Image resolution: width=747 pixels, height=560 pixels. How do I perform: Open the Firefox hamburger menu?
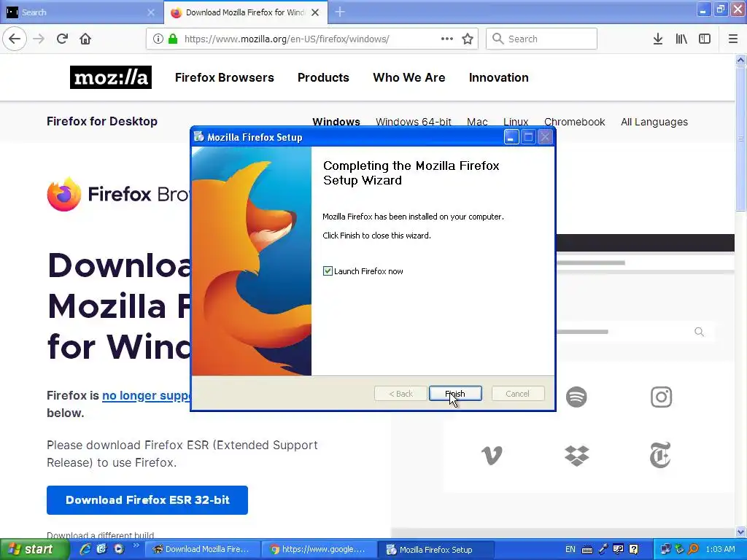733,39
